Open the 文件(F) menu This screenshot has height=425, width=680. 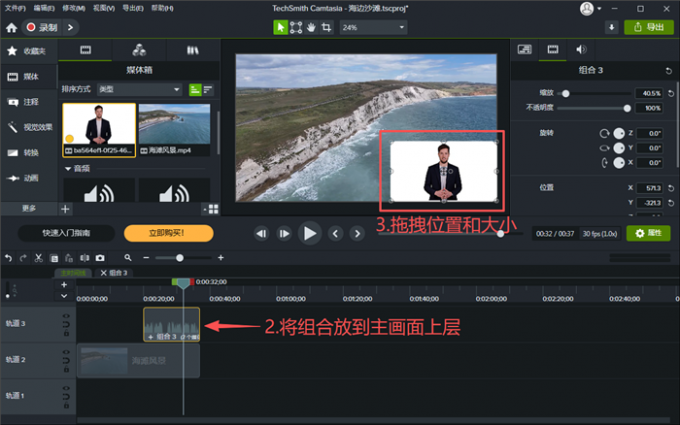point(15,8)
